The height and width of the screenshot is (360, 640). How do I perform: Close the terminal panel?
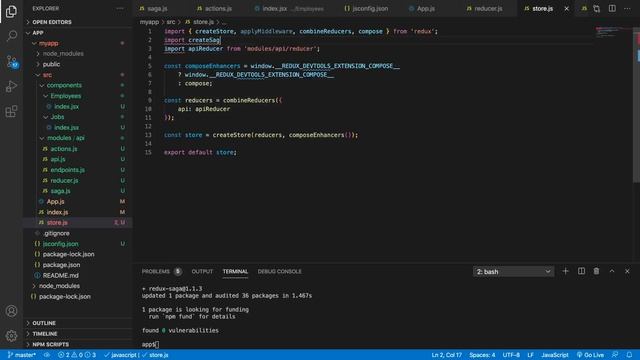click(x=627, y=271)
